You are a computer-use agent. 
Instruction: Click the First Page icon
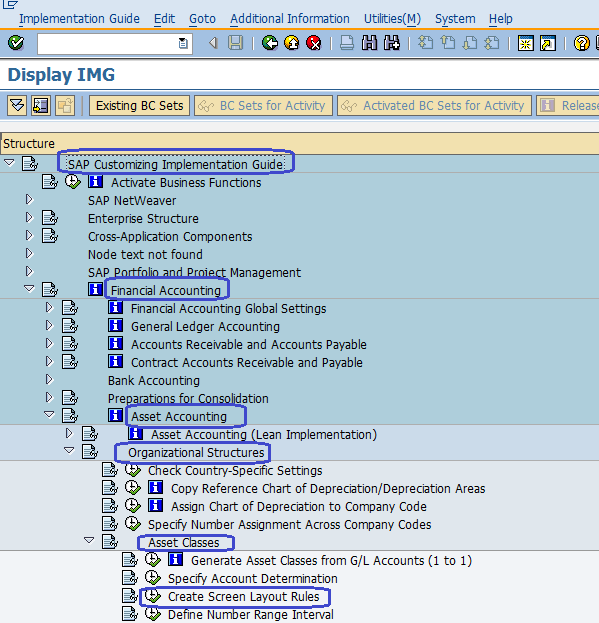(425, 43)
